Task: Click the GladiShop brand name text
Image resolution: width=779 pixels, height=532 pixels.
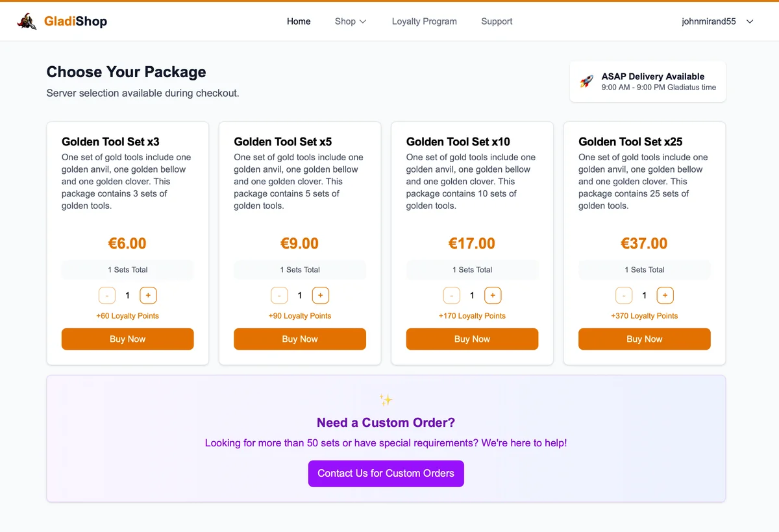Action: coord(75,21)
